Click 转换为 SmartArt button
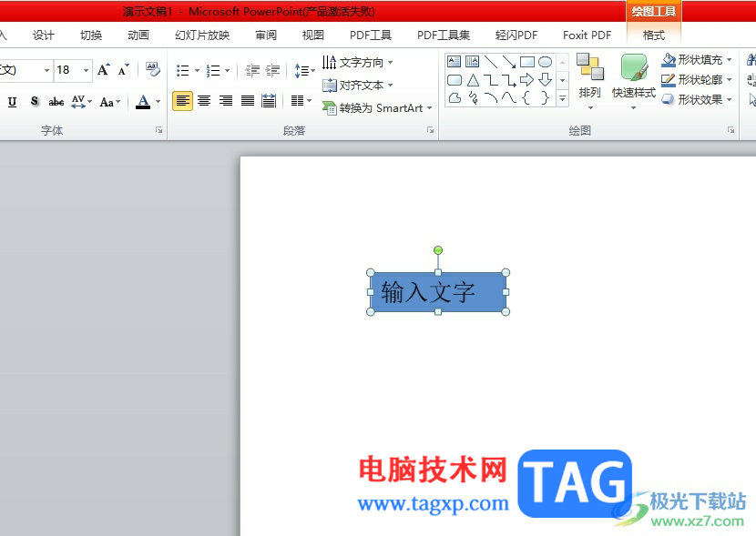Image resolution: width=756 pixels, height=536 pixels. coord(377,108)
